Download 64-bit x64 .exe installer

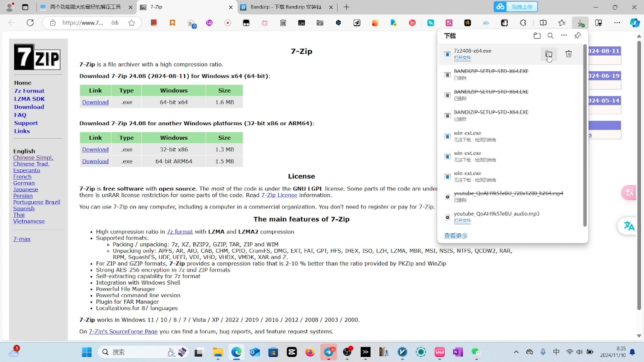point(95,102)
